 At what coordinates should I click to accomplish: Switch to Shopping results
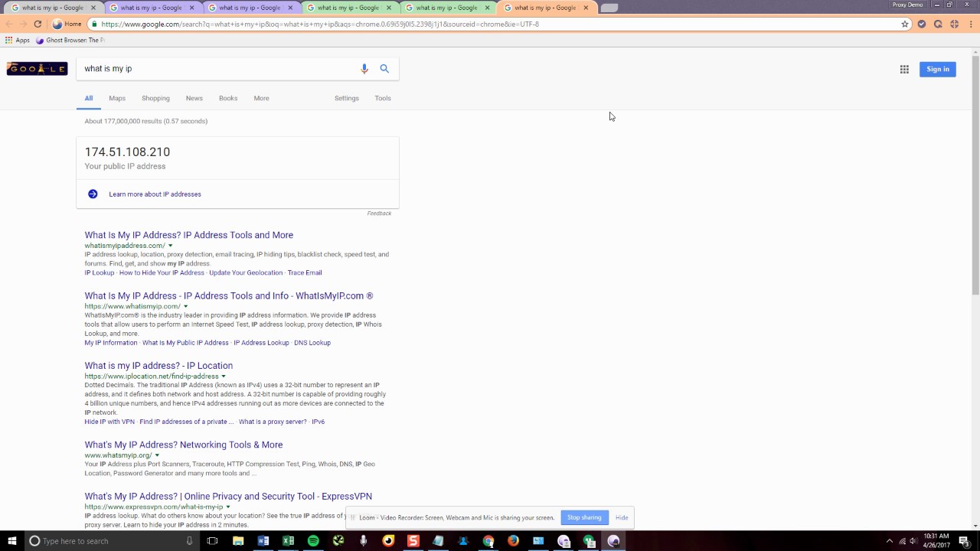point(155,98)
